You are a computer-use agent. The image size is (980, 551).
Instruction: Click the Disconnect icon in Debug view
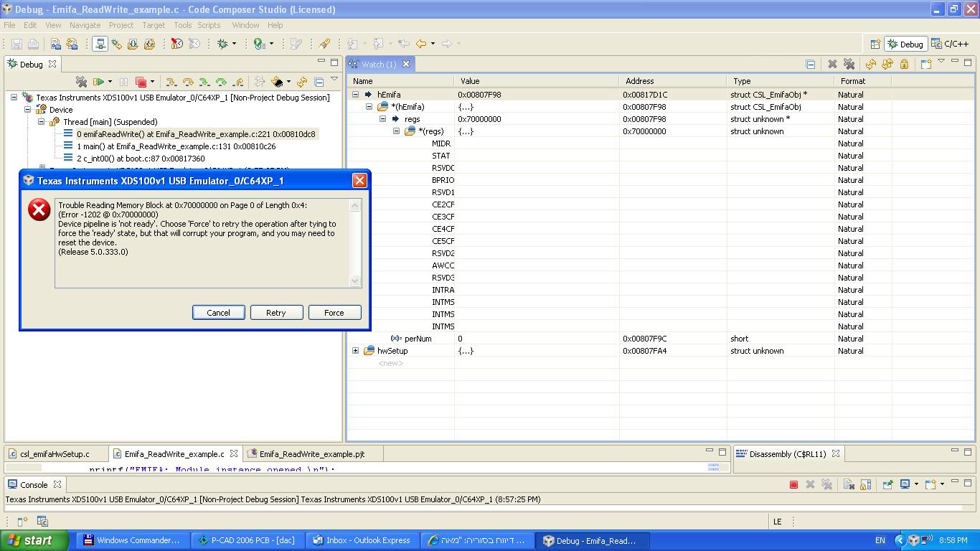click(x=259, y=82)
